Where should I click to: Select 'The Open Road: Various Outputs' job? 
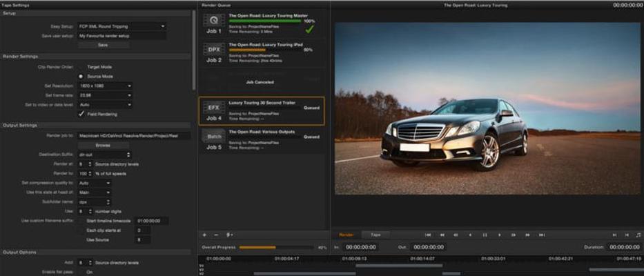tap(261, 140)
